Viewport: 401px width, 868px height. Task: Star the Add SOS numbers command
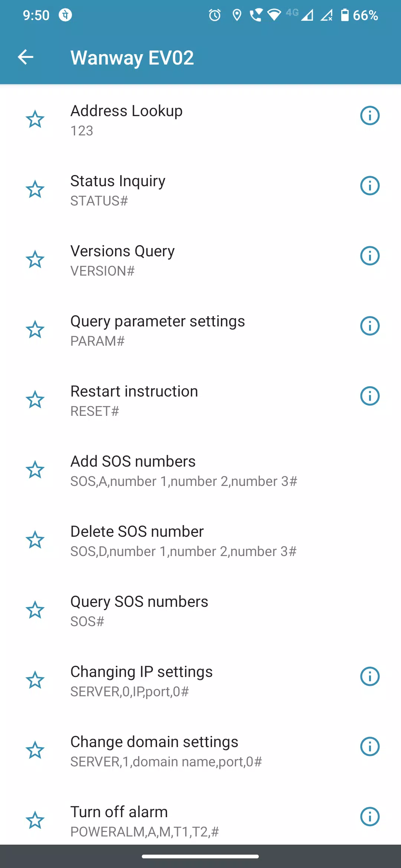35,470
